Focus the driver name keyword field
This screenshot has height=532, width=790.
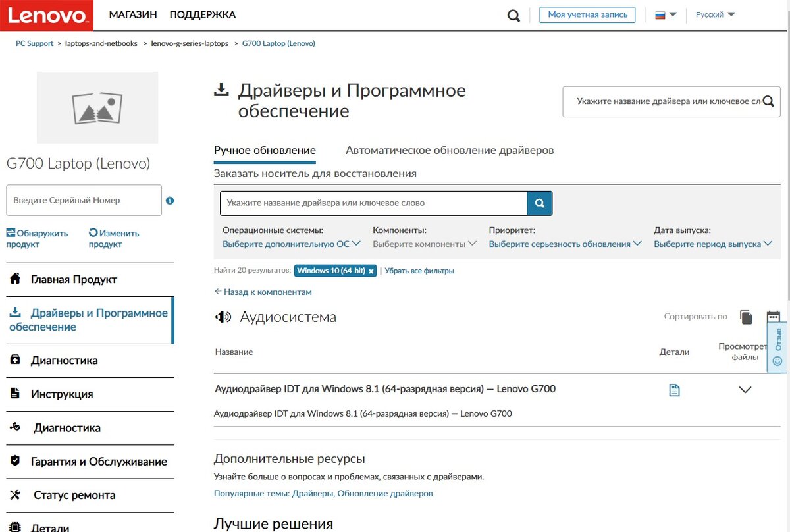[374, 203]
